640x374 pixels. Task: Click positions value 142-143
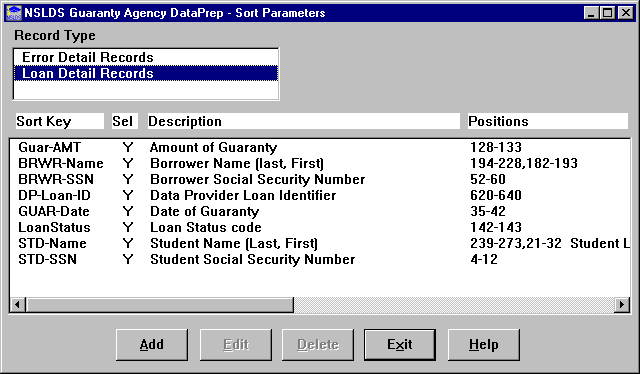(x=496, y=227)
